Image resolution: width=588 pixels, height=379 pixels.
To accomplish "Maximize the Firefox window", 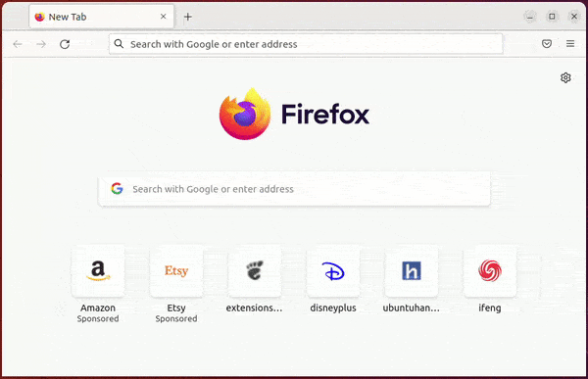I will (552, 17).
